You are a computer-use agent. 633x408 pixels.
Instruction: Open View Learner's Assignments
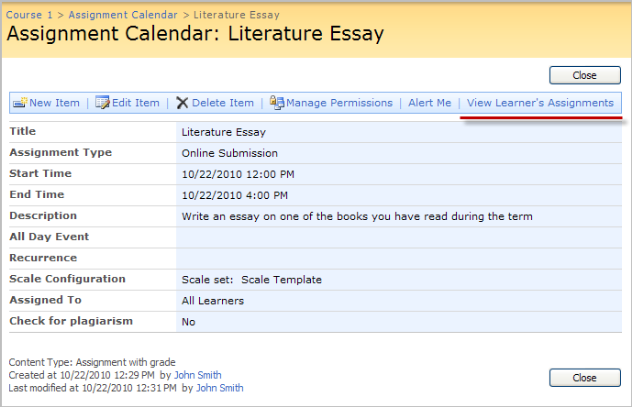[x=540, y=103]
